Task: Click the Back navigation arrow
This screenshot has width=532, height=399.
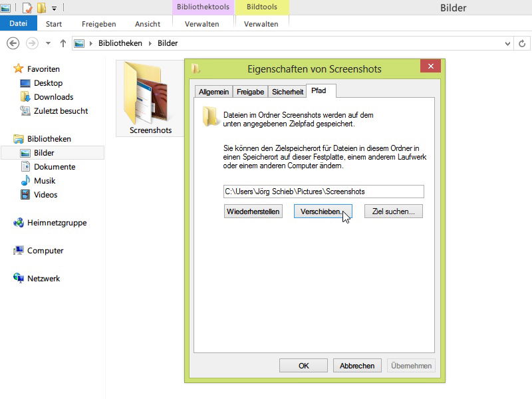Action: click(13, 43)
